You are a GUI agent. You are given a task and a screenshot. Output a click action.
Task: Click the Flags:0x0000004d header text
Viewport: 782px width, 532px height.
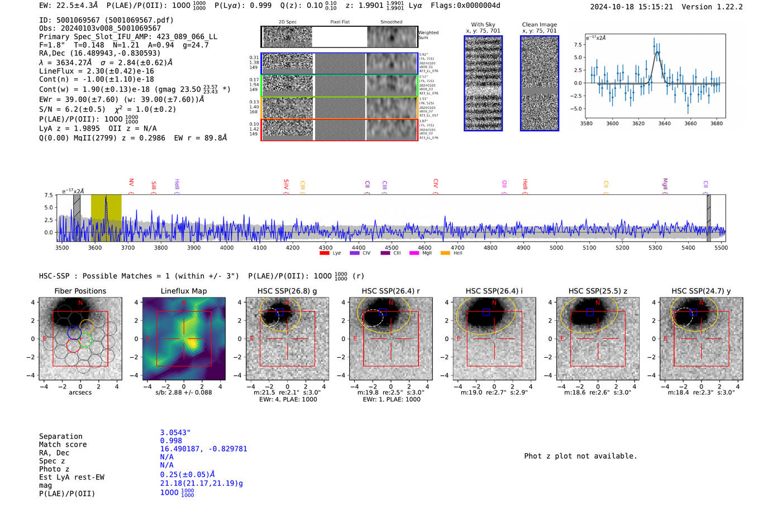(465, 6)
